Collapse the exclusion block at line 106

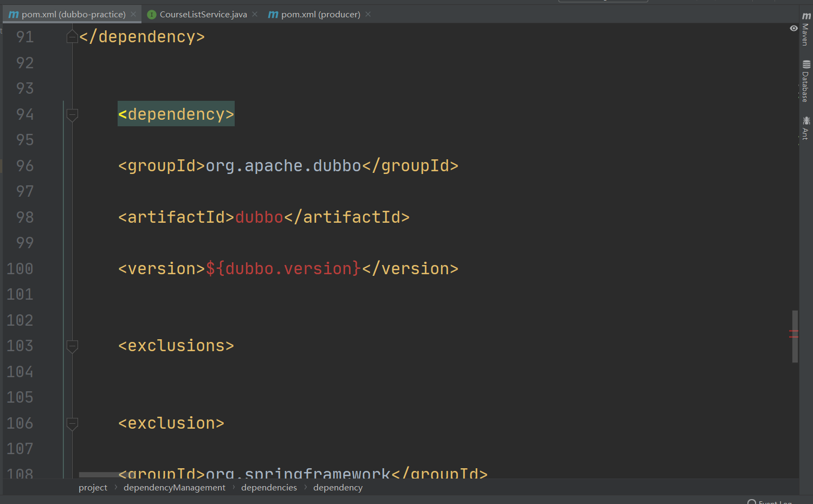coord(72,423)
